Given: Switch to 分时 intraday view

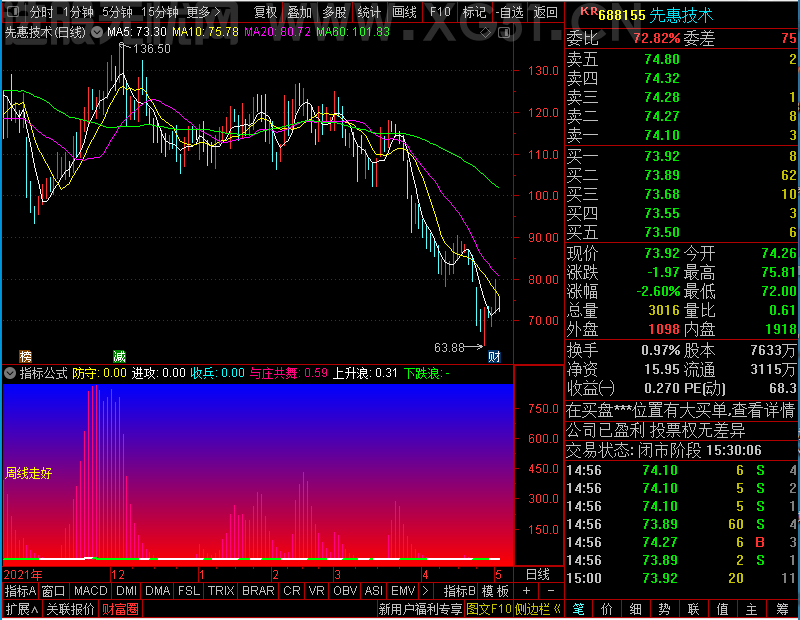Looking at the screenshot, I should [x=41, y=12].
